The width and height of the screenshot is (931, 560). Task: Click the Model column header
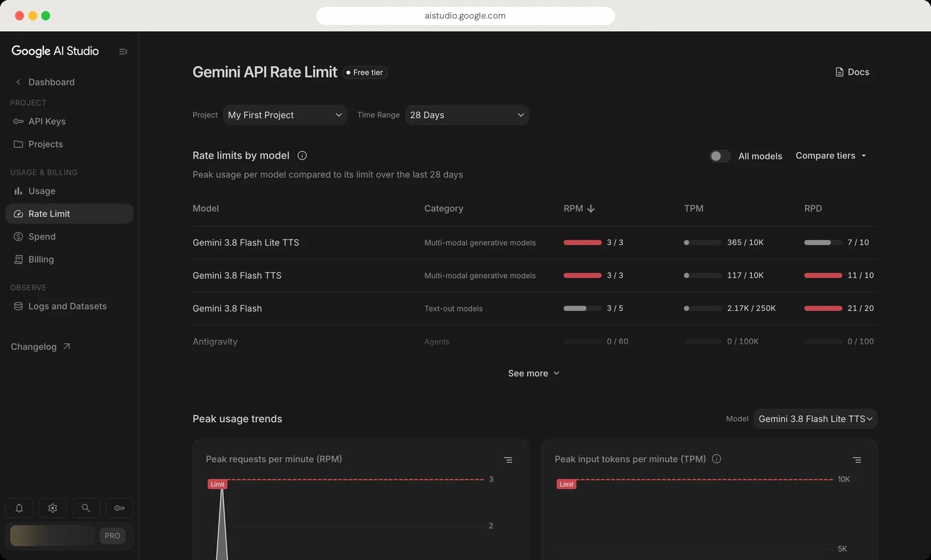click(206, 208)
